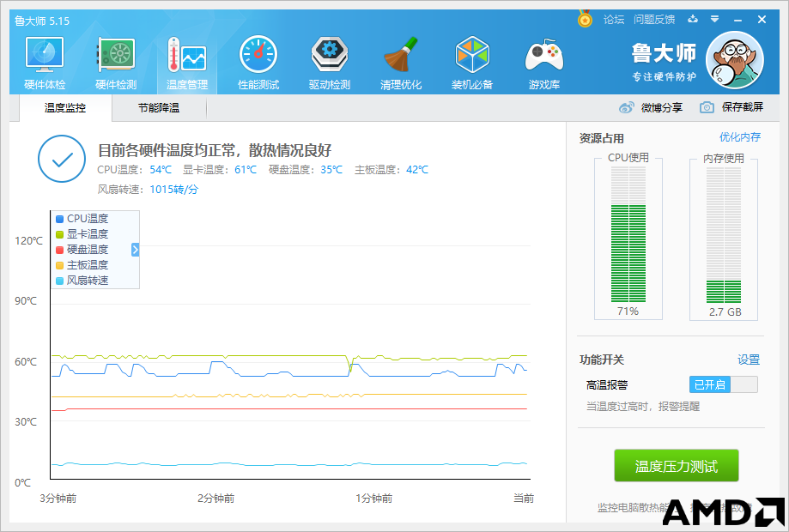Start 温度压力测试 stress test
Screen dimensions: 789x532
tap(677, 466)
